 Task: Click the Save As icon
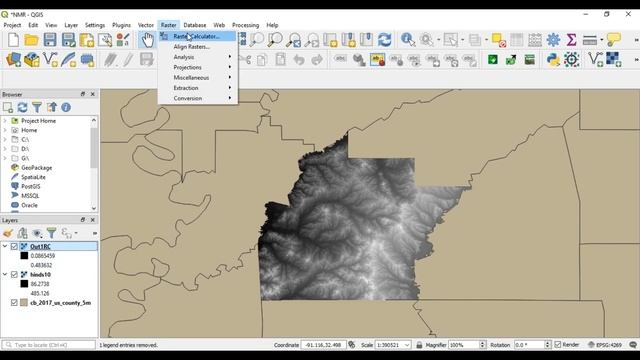pyautogui.click(x=68, y=40)
